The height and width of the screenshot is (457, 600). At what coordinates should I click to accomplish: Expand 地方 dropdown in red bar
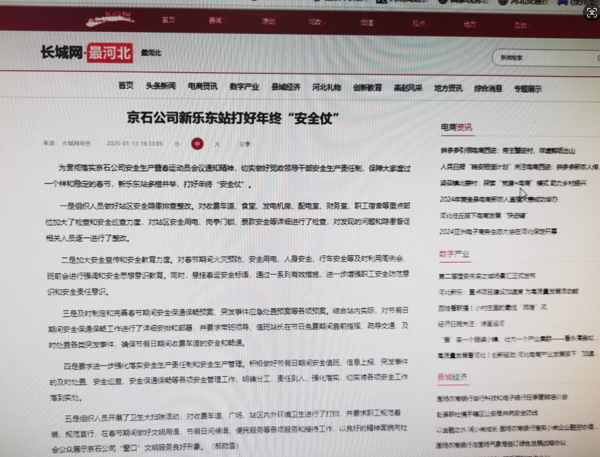coord(471,24)
